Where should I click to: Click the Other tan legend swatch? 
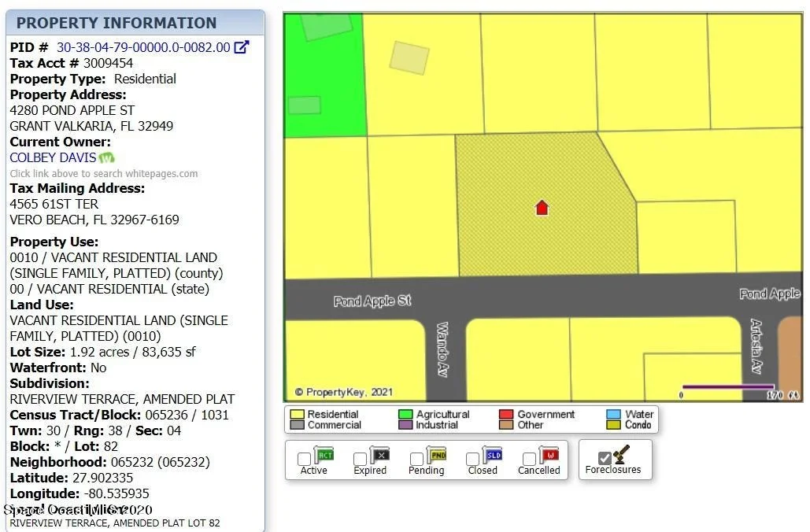click(x=506, y=425)
